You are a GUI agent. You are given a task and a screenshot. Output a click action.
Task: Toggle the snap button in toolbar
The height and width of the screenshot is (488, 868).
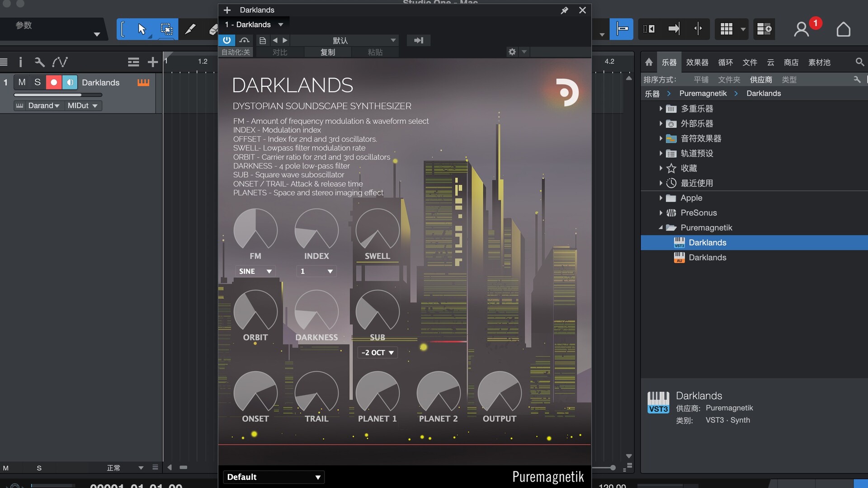click(x=621, y=29)
